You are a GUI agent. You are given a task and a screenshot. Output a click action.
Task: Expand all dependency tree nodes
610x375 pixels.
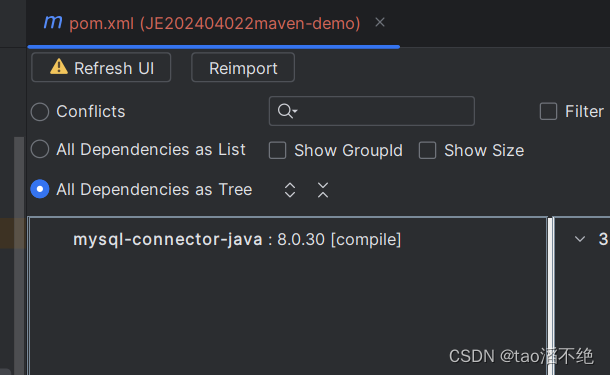[x=290, y=190]
